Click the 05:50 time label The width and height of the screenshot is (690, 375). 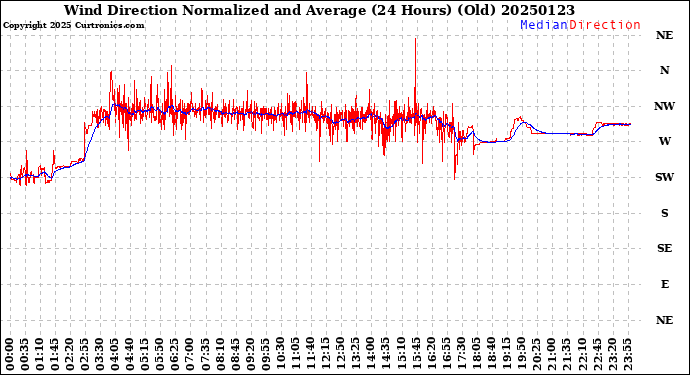[x=160, y=355]
